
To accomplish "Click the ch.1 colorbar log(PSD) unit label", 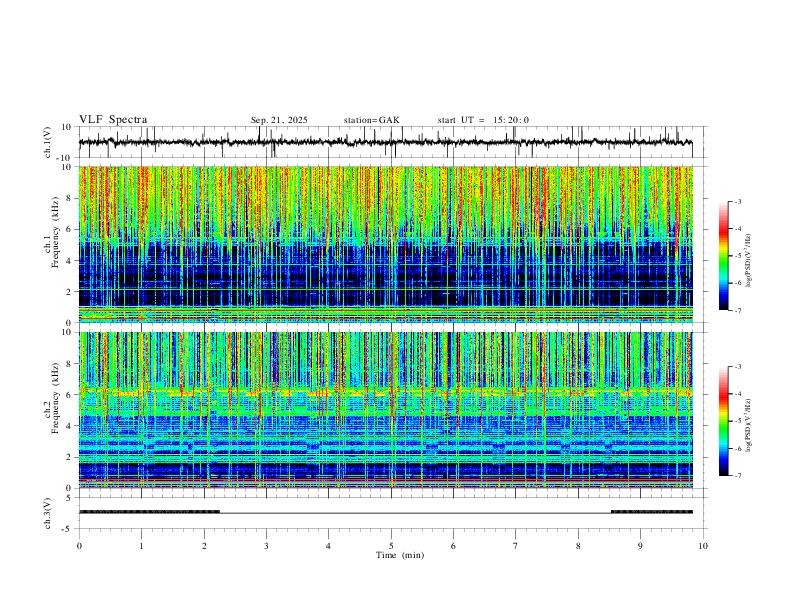I will coord(748,260).
